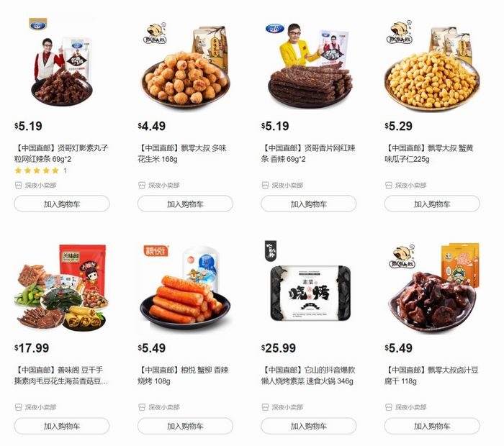The image size is (504, 446).
Task: Add 多味花生米 168g to cart
Action: coord(185,204)
